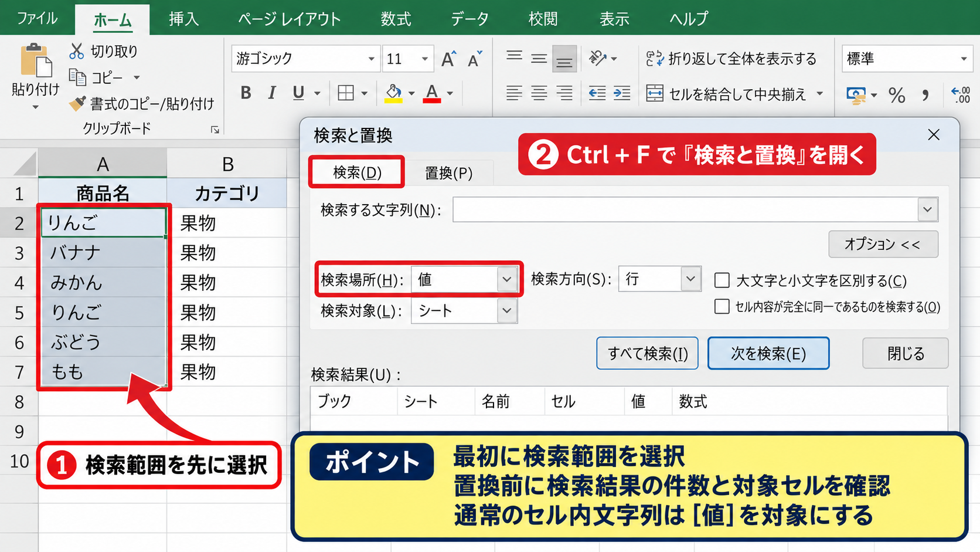Select cell containing バナナ

click(103, 253)
